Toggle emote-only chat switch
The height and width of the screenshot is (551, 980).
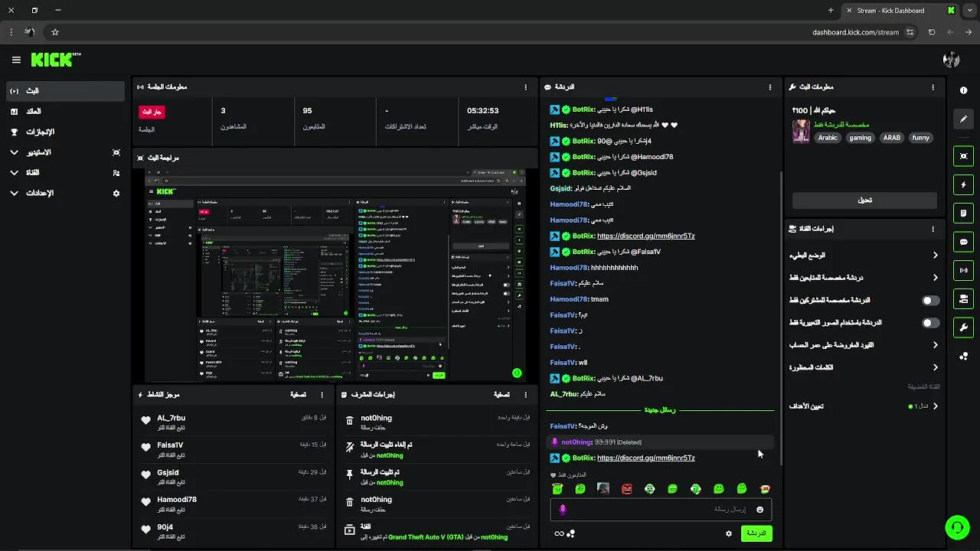coord(930,323)
